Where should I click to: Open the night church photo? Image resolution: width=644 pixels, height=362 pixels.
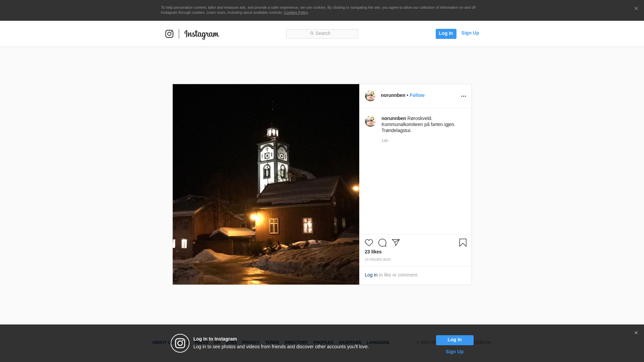pyautogui.click(x=266, y=184)
